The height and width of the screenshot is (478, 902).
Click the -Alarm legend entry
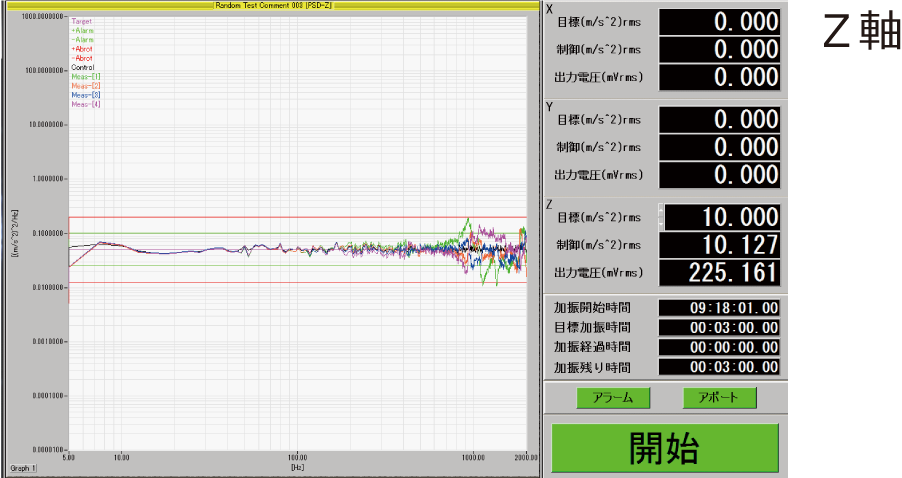pos(83,40)
